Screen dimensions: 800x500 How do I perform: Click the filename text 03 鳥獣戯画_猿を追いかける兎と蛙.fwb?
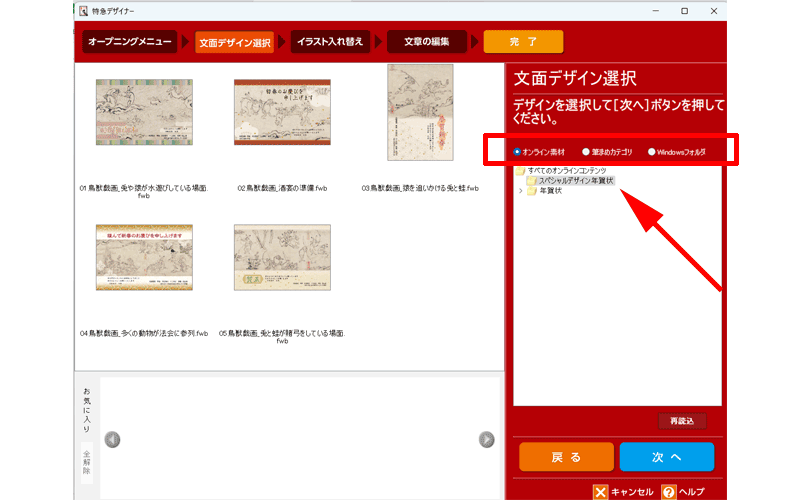click(420, 188)
